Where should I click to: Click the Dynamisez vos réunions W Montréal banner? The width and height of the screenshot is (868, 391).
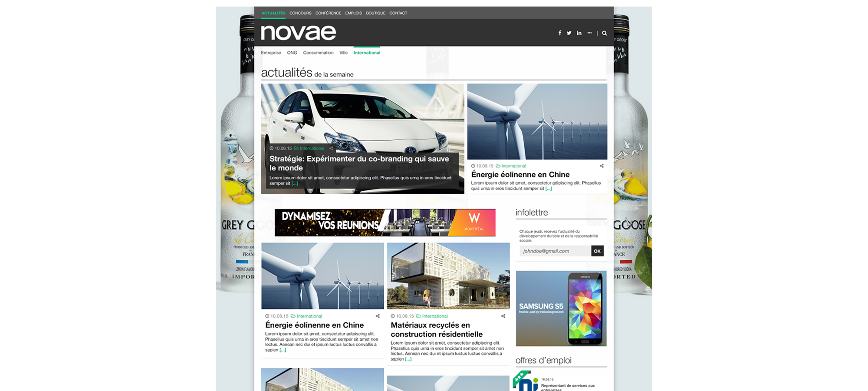tap(385, 222)
